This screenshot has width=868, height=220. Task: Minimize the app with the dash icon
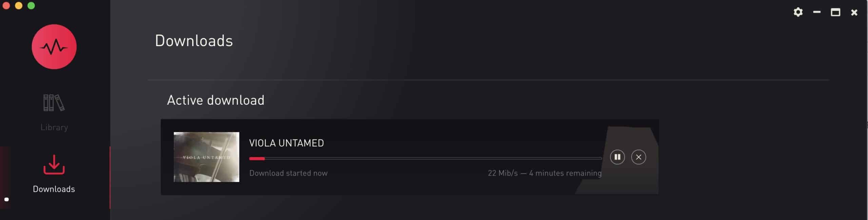tap(817, 12)
